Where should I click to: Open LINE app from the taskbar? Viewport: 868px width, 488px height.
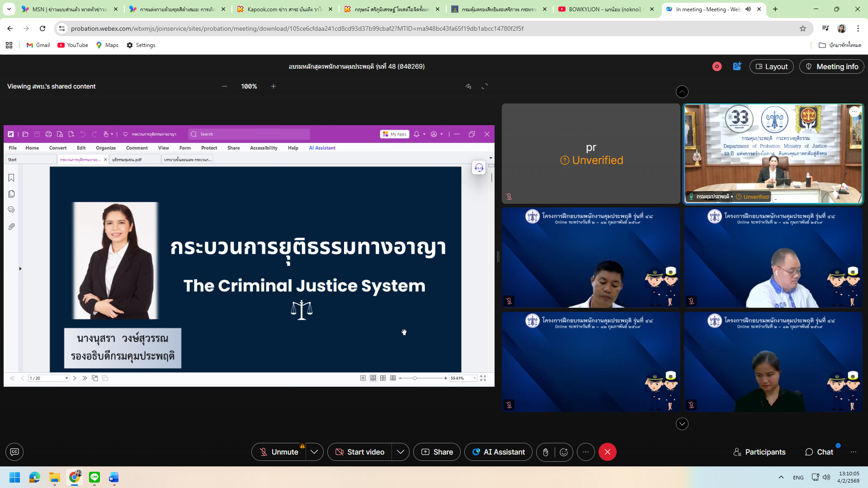pyautogui.click(x=94, y=478)
